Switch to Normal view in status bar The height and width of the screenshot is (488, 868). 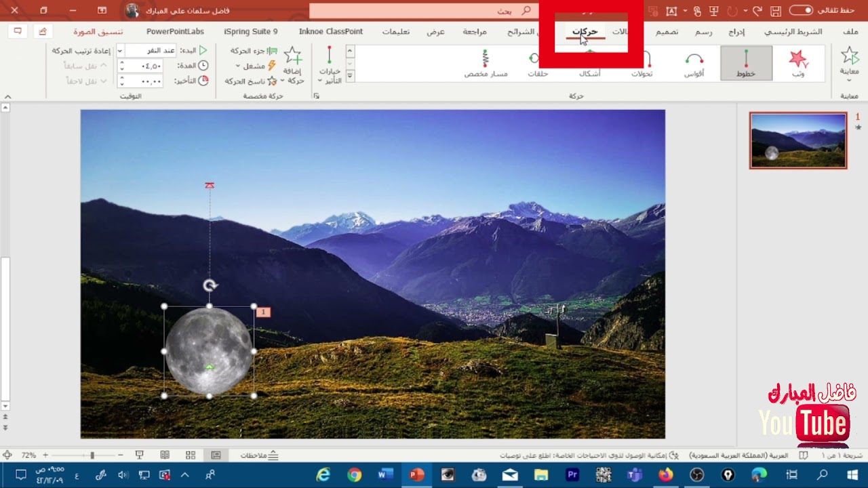[x=216, y=455]
